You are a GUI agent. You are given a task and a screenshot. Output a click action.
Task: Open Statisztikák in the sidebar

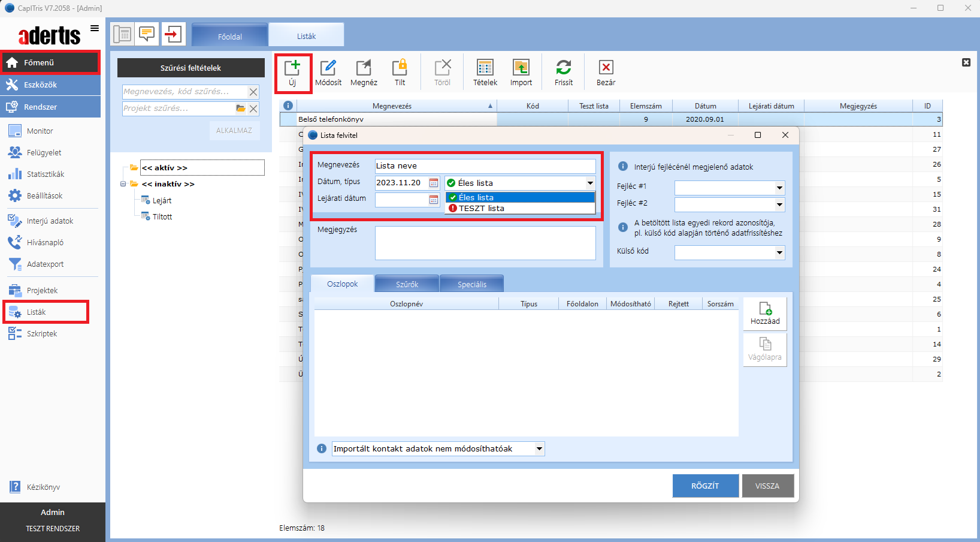45,174
